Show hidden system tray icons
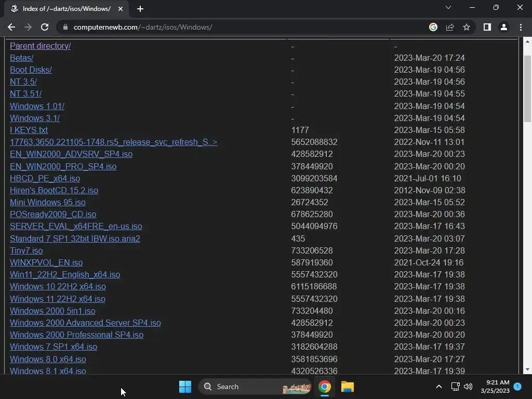 click(x=438, y=387)
